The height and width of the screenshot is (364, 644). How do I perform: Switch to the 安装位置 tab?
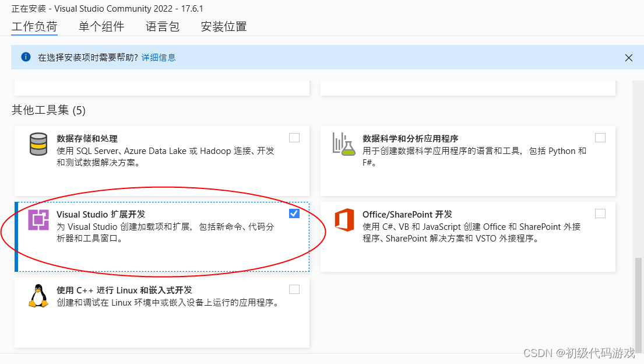224,27
